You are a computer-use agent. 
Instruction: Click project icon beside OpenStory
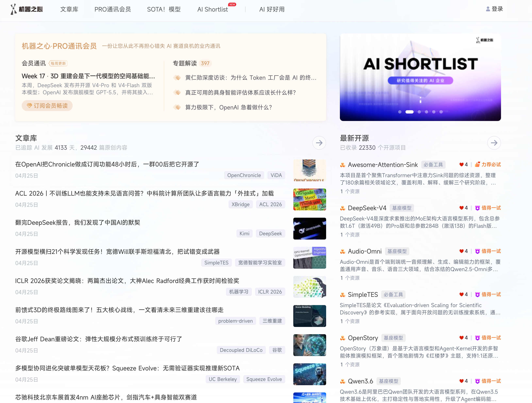[343, 338]
